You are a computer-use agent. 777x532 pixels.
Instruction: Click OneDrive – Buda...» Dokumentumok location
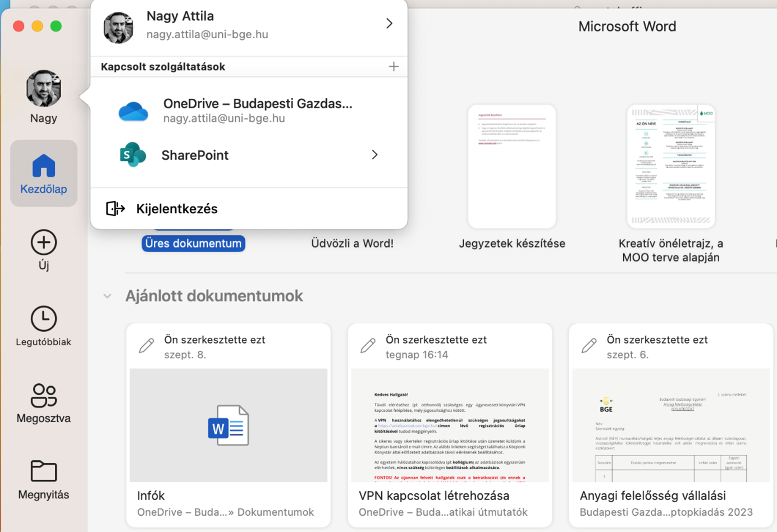pyautogui.click(x=226, y=512)
